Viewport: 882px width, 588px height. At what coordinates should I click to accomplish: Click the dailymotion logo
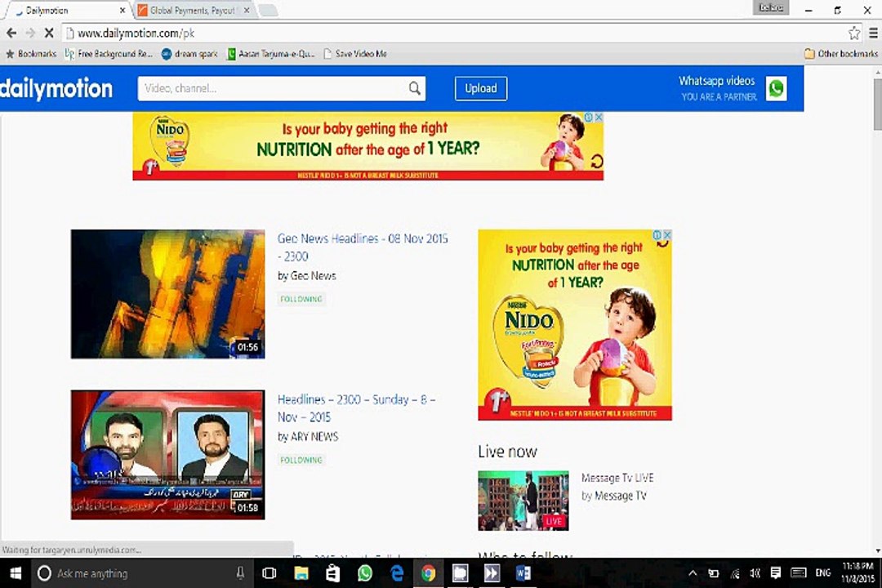(x=56, y=88)
